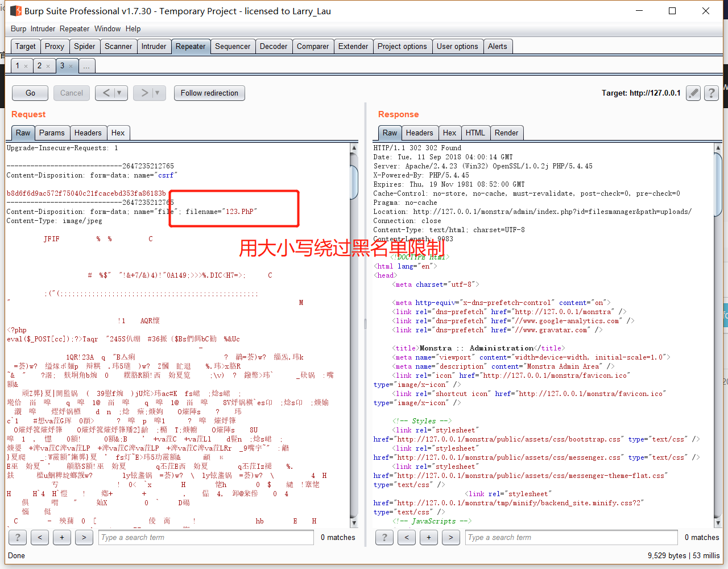Go back to previous request in history
Viewport: 728px width, 569px height.
click(106, 93)
